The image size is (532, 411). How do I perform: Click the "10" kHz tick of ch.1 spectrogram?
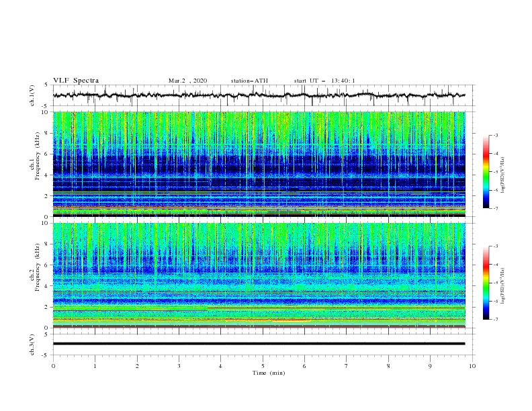pyautogui.click(x=45, y=112)
